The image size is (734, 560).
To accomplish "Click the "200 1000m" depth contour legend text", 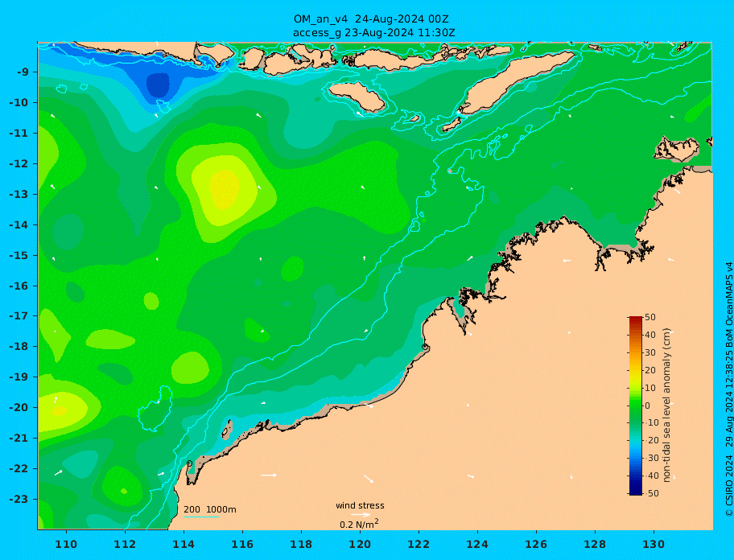I will tap(210, 509).
